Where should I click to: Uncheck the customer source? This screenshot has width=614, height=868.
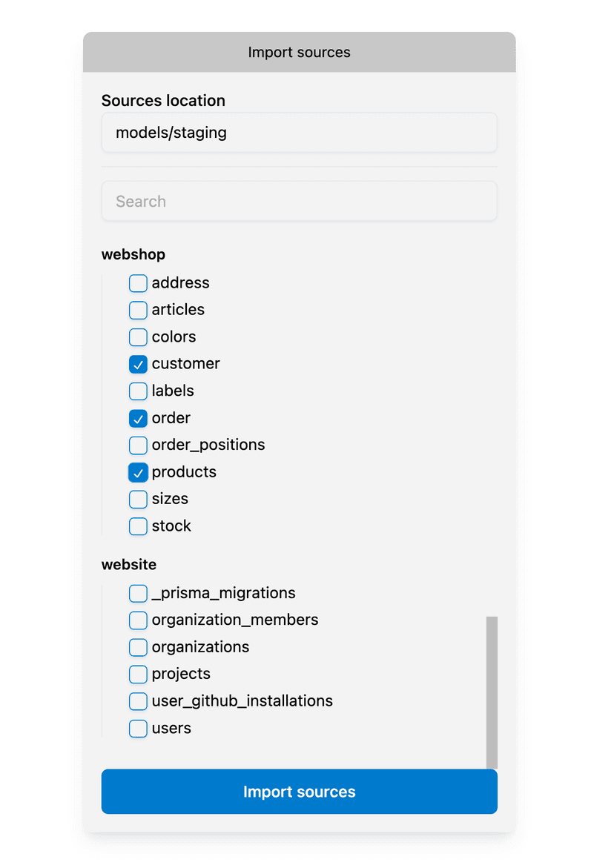(x=138, y=364)
